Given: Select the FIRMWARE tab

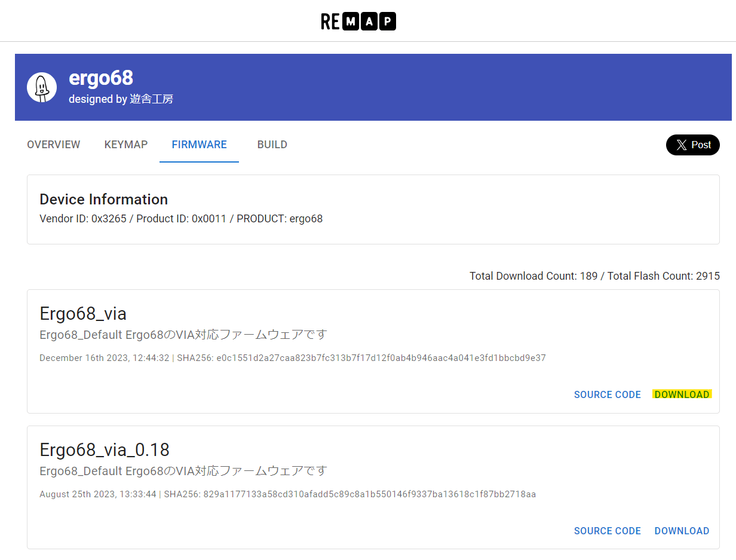Looking at the screenshot, I should [x=199, y=145].
